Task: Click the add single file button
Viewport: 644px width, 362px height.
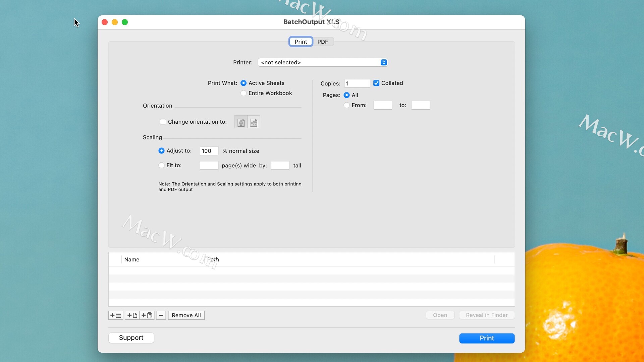Action: (x=132, y=315)
